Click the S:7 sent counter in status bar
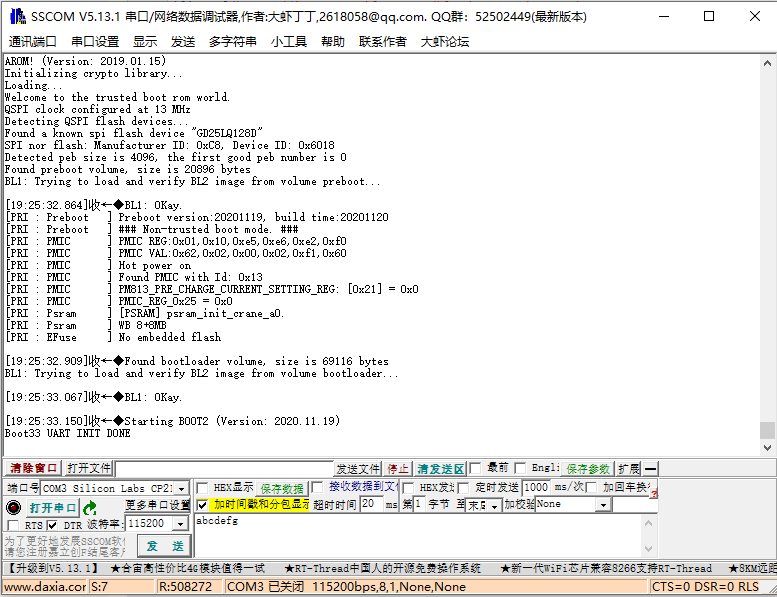The image size is (777, 597). 121,587
